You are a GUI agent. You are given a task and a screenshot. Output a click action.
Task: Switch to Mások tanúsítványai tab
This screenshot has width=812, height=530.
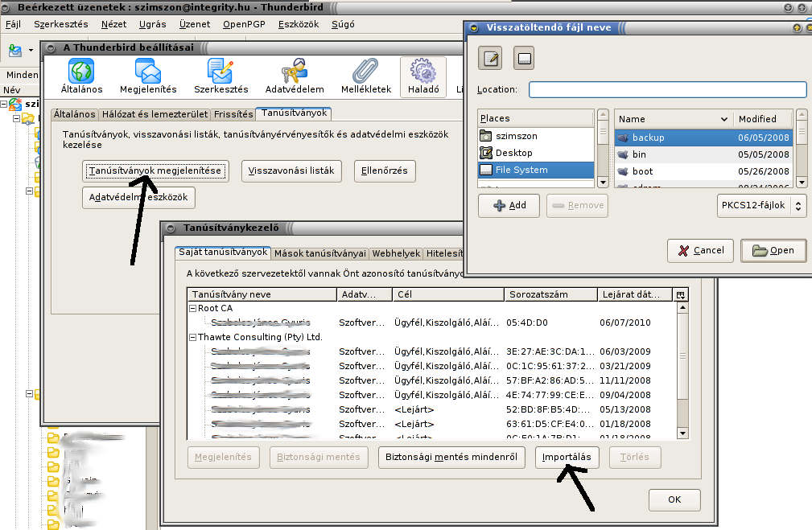pos(320,253)
